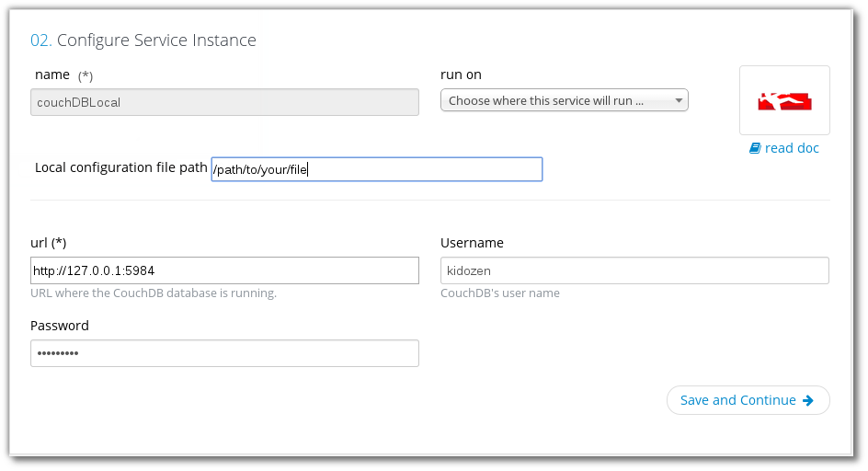Image resolution: width=868 pixels, height=471 pixels.
Task: Click the CouchDB logo image
Action: (x=784, y=101)
